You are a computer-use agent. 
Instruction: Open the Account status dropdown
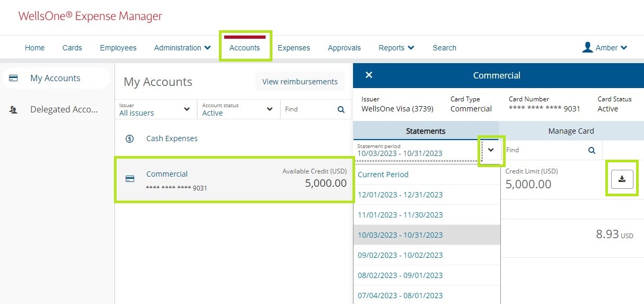pos(238,109)
